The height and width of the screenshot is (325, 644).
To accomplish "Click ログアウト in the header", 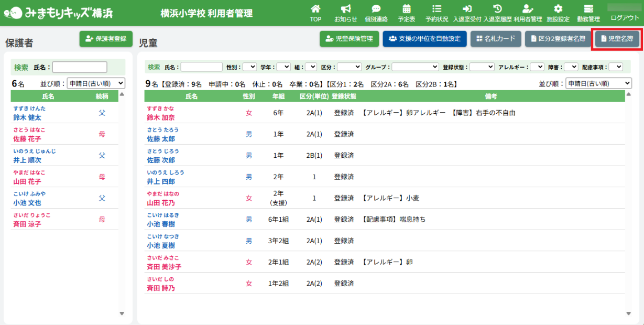I will click(625, 18).
